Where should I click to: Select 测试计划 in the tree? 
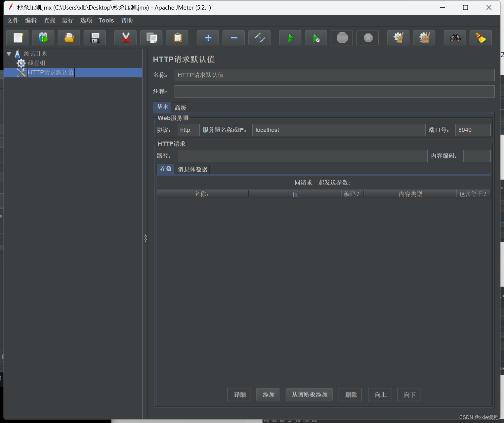(36, 54)
